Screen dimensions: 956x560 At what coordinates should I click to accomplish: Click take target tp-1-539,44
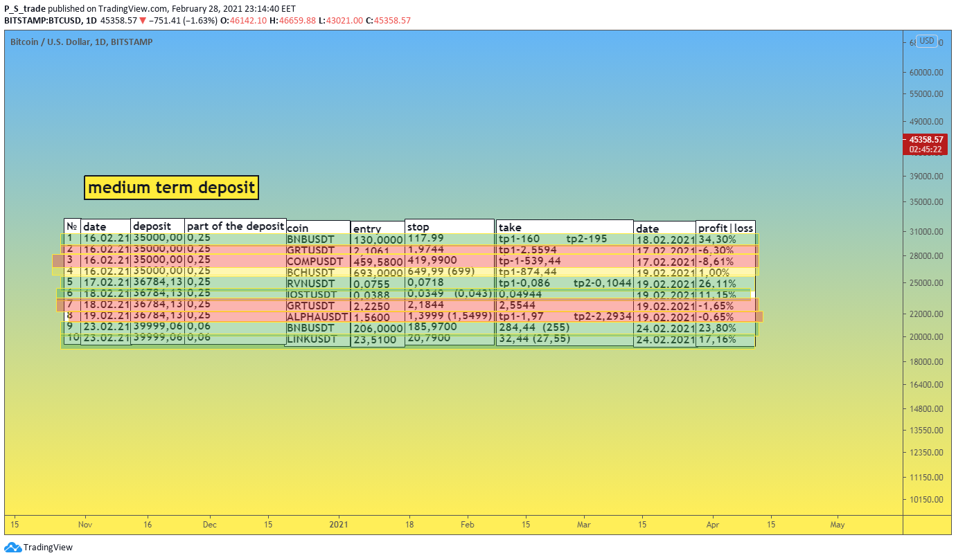530,261
